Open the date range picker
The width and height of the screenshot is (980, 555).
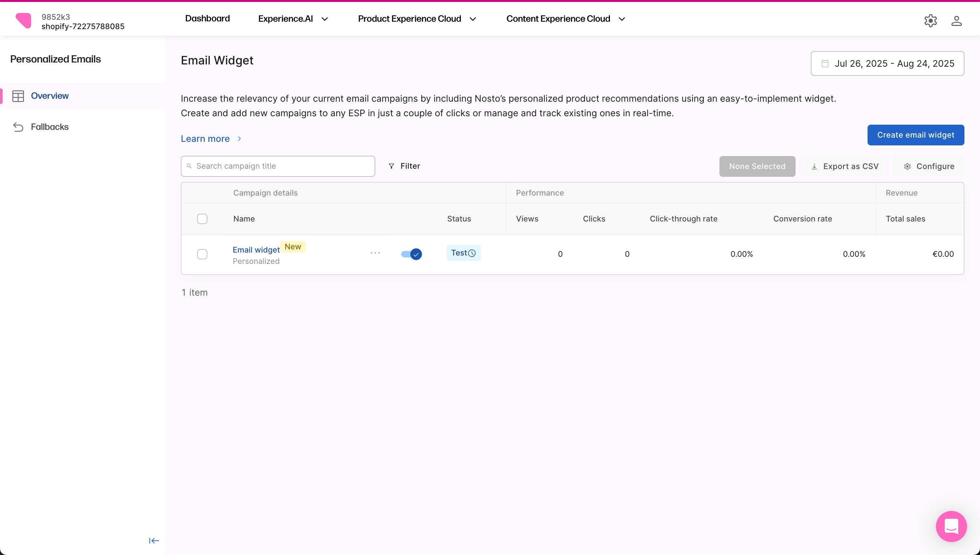coord(887,64)
